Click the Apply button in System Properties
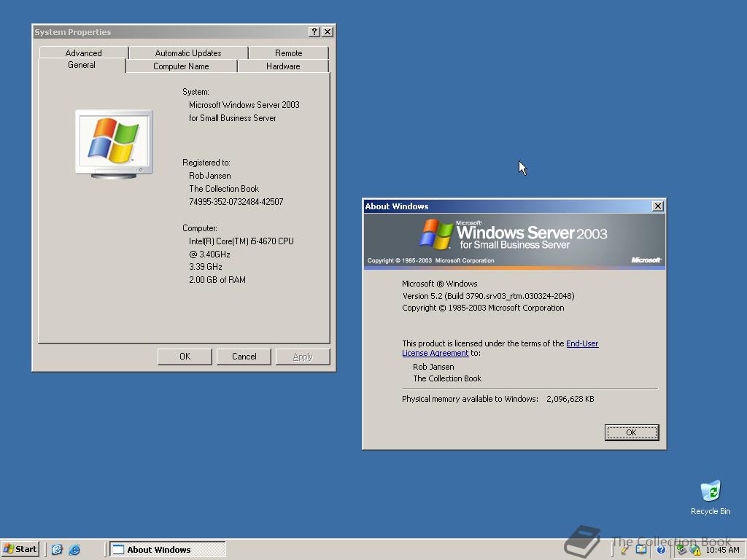Screen dimensions: 747x560 tap(303, 357)
